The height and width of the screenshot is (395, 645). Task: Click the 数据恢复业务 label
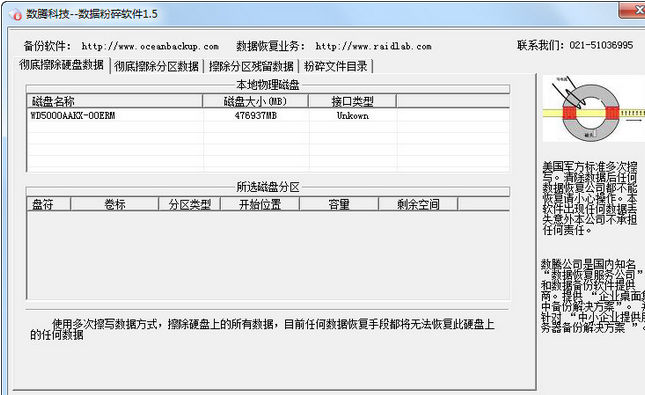(270, 46)
